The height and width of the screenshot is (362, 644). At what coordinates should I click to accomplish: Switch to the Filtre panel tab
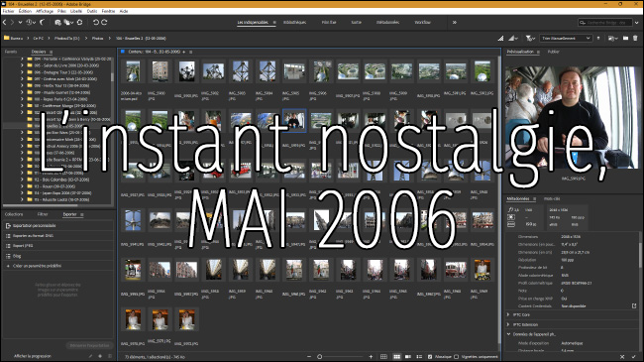(43, 214)
